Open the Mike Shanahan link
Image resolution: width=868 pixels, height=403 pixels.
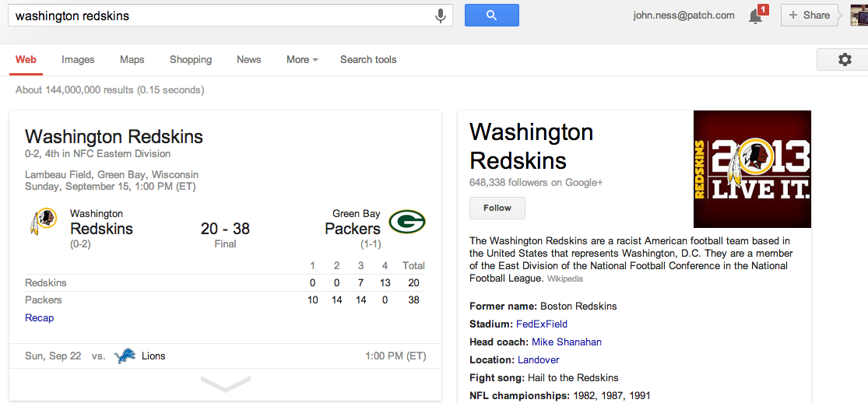coord(566,342)
